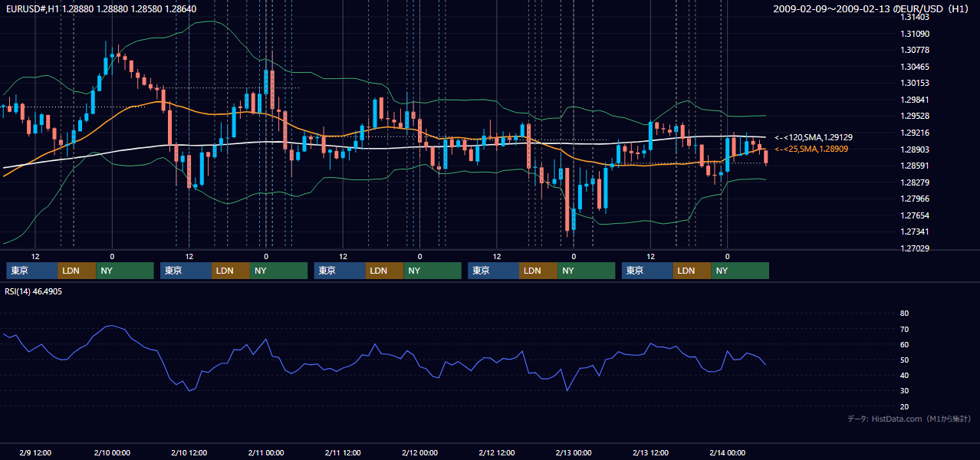Click time axis label 2/12 00:00
This screenshot has height=460, width=980.
419,452
